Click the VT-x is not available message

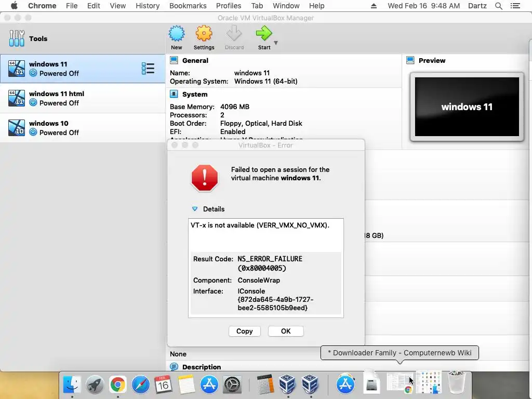(260, 225)
